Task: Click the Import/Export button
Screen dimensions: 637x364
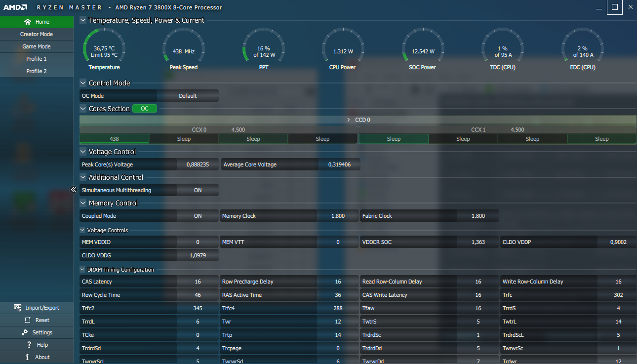Action: pos(37,308)
